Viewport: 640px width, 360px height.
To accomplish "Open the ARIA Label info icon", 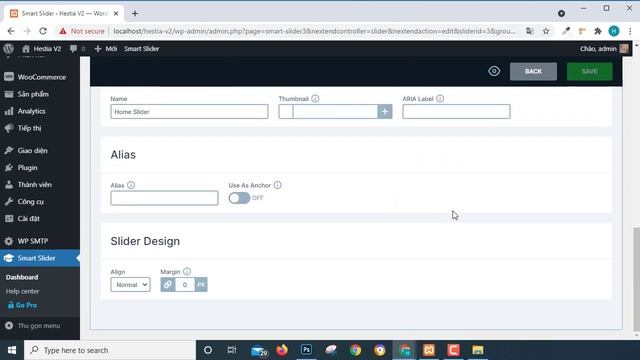I will [440, 98].
